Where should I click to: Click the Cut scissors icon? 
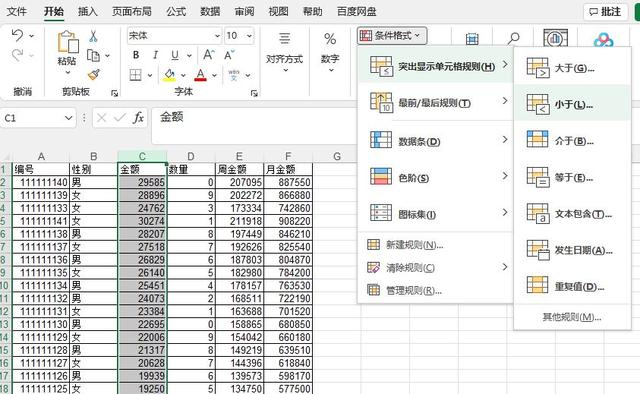click(x=93, y=36)
